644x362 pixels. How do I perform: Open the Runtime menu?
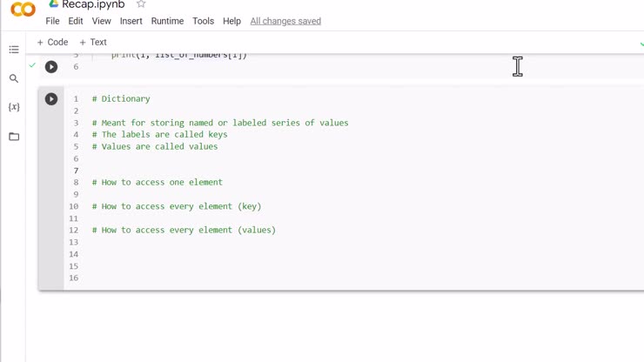tap(167, 21)
